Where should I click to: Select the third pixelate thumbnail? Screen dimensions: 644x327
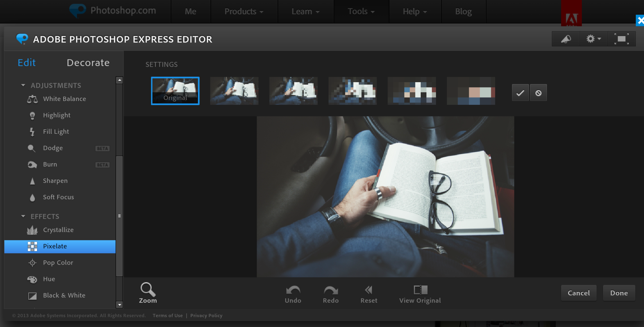[293, 91]
